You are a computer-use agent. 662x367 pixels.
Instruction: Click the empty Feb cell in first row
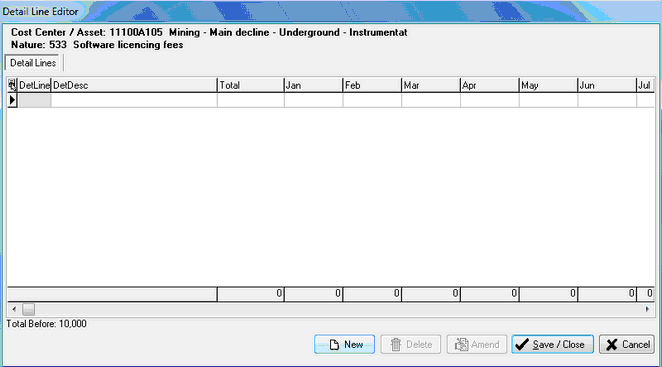click(372, 100)
